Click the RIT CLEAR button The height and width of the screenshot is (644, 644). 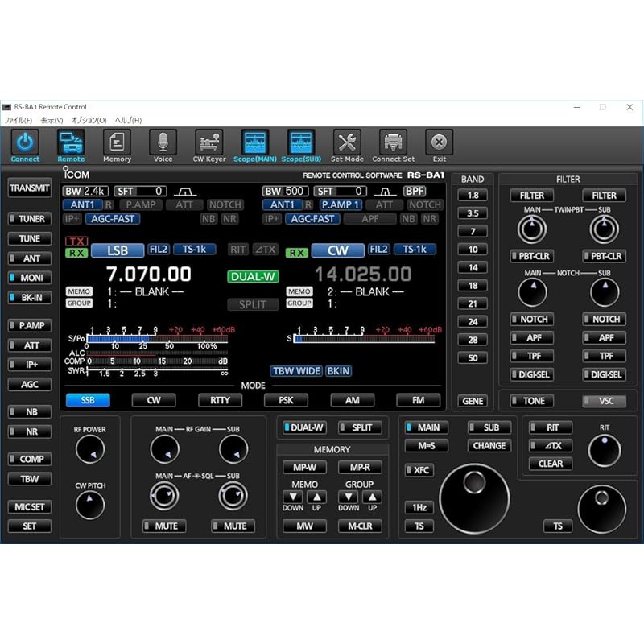coord(551,464)
